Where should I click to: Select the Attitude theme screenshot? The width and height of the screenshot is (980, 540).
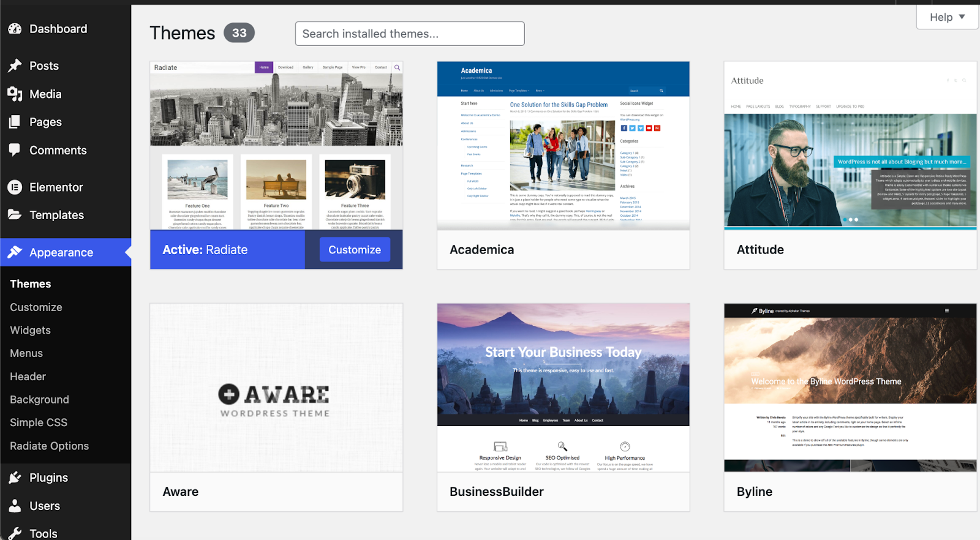[850, 146]
